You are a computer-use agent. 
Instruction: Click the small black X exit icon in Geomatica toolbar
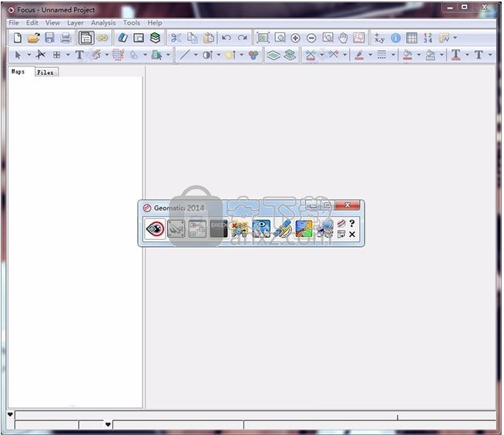coord(352,234)
